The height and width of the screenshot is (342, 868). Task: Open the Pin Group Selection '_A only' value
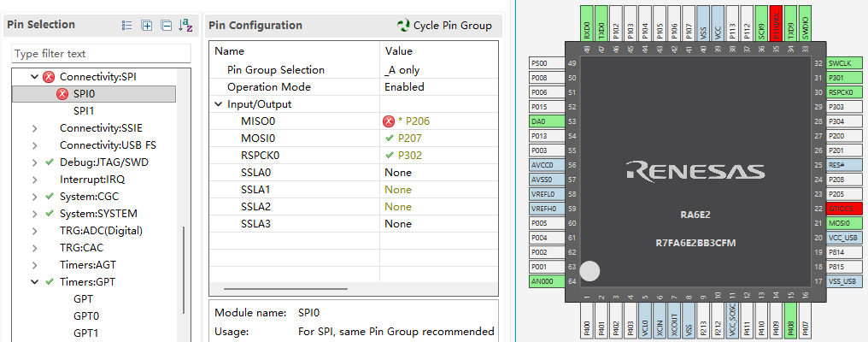click(x=439, y=70)
